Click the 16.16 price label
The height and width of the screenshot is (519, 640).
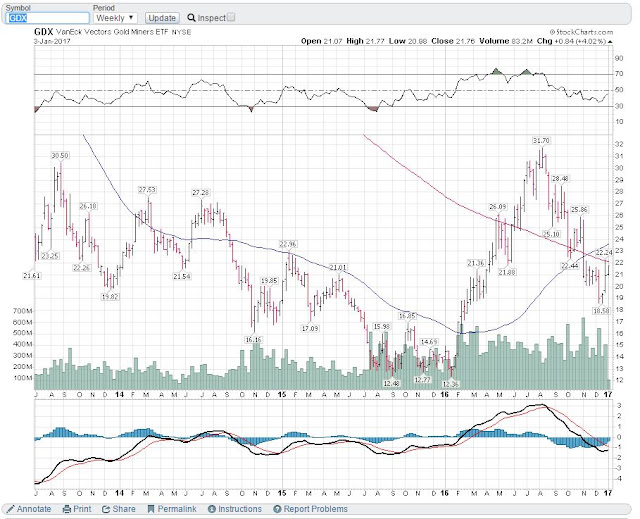pyautogui.click(x=253, y=339)
